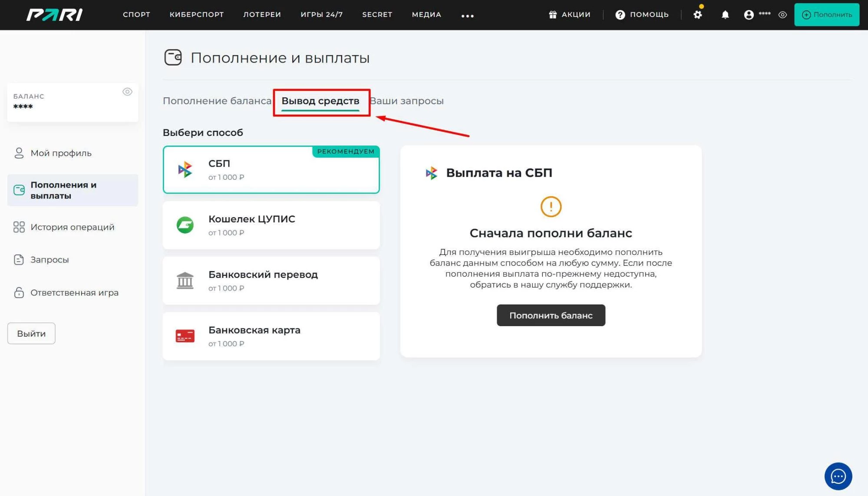Open the ИГРЫ 24/7 section
This screenshot has height=496, width=868.
321,14
